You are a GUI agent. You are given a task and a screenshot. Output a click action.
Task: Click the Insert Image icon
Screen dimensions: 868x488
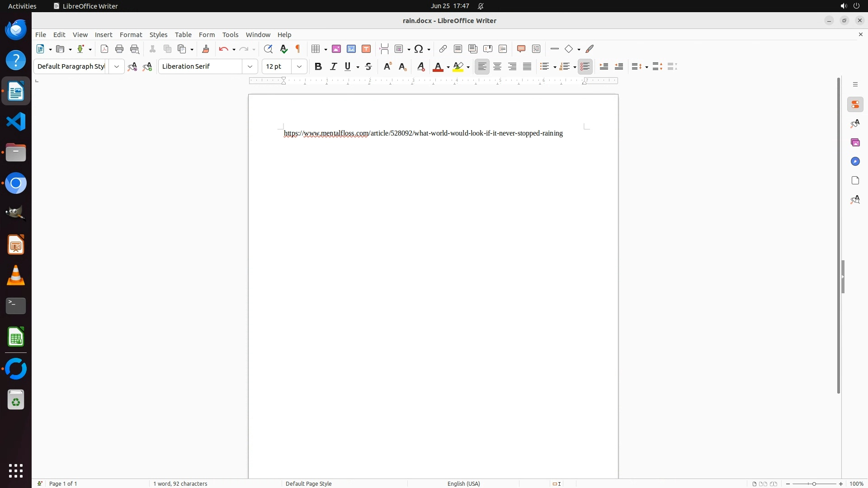pos(336,49)
